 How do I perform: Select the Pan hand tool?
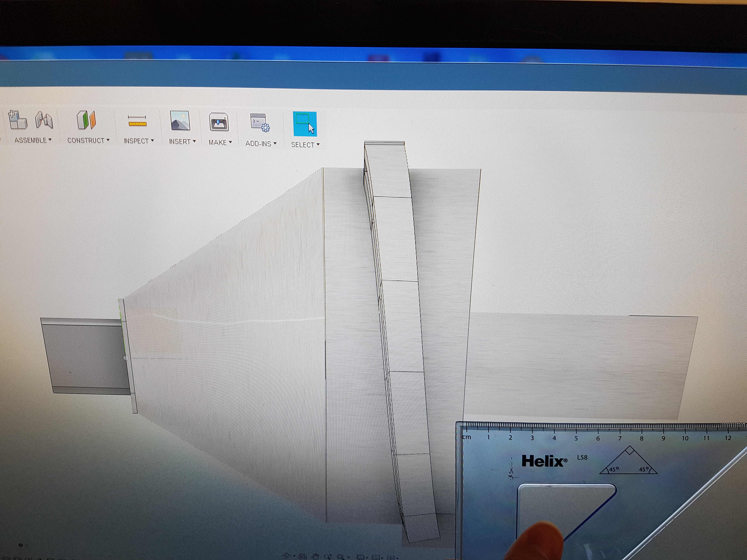(316, 556)
